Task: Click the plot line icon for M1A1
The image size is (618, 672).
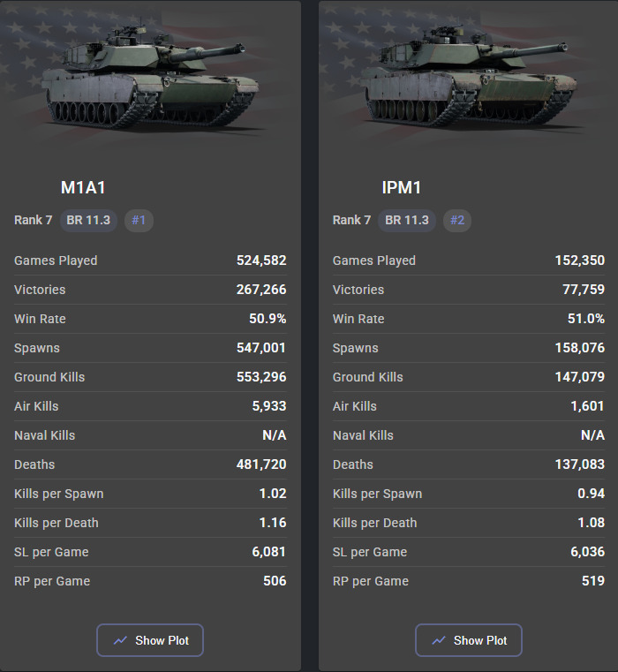Action: click(x=120, y=640)
